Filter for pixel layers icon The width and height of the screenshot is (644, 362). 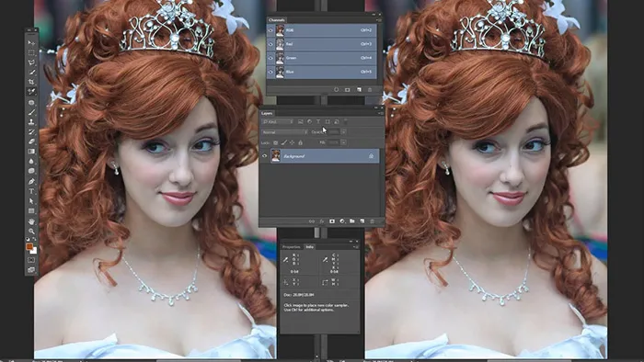point(301,122)
